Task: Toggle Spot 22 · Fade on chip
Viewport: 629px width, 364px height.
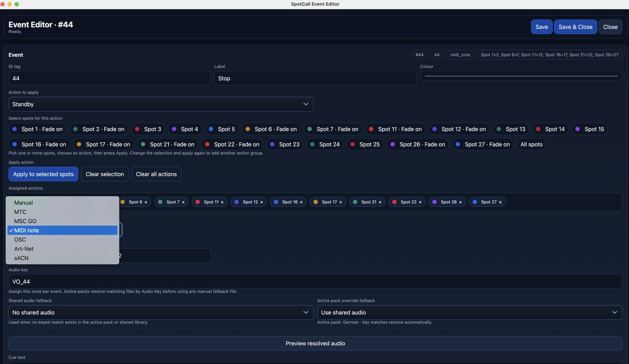Action: point(232,144)
